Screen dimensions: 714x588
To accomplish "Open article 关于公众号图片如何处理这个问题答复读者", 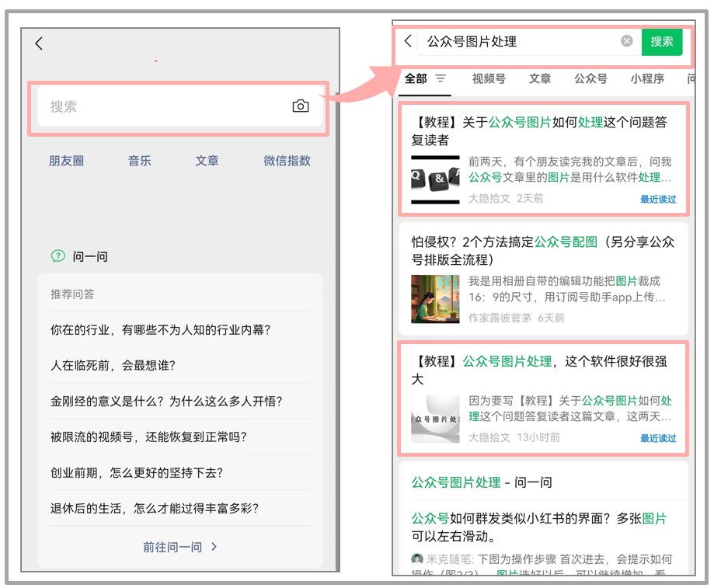I will click(539, 131).
